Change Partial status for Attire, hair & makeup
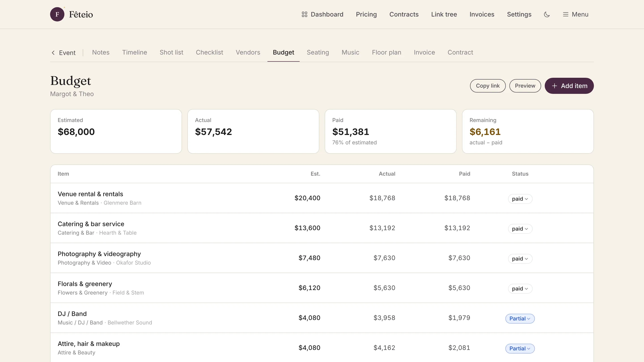644x362 pixels. tap(520, 349)
